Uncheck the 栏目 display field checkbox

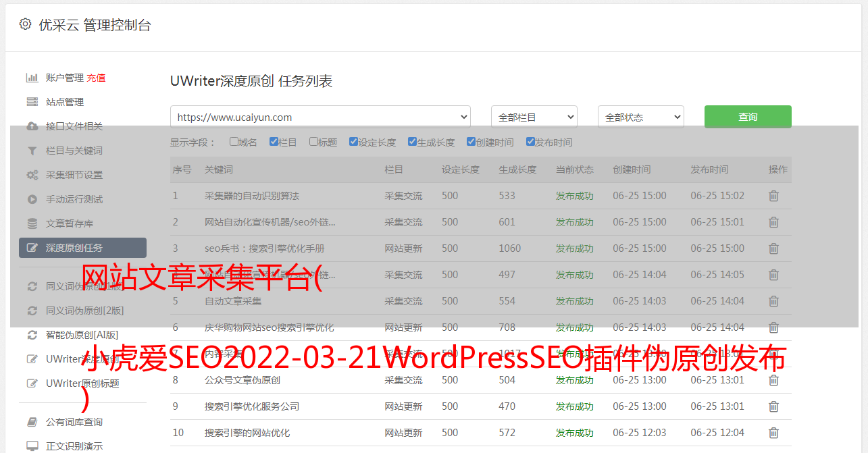tap(274, 142)
